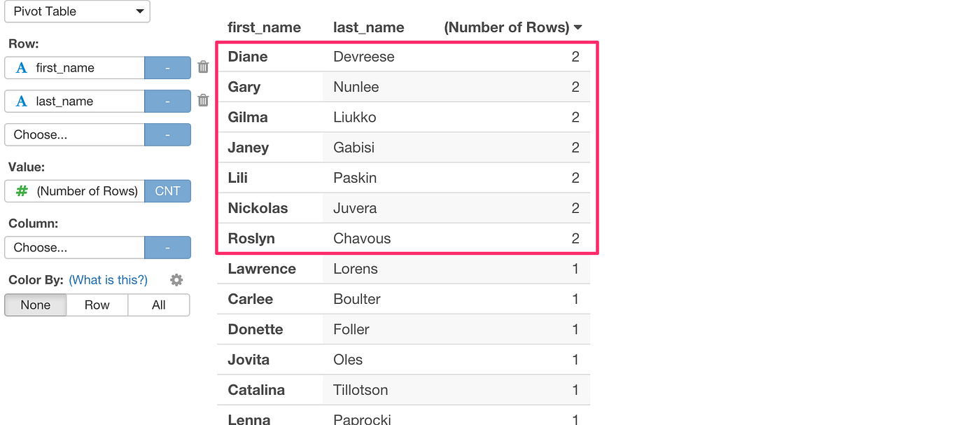The height and width of the screenshot is (425, 980).
Task: Open Color By settings via the gear icon
Action: (x=176, y=279)
